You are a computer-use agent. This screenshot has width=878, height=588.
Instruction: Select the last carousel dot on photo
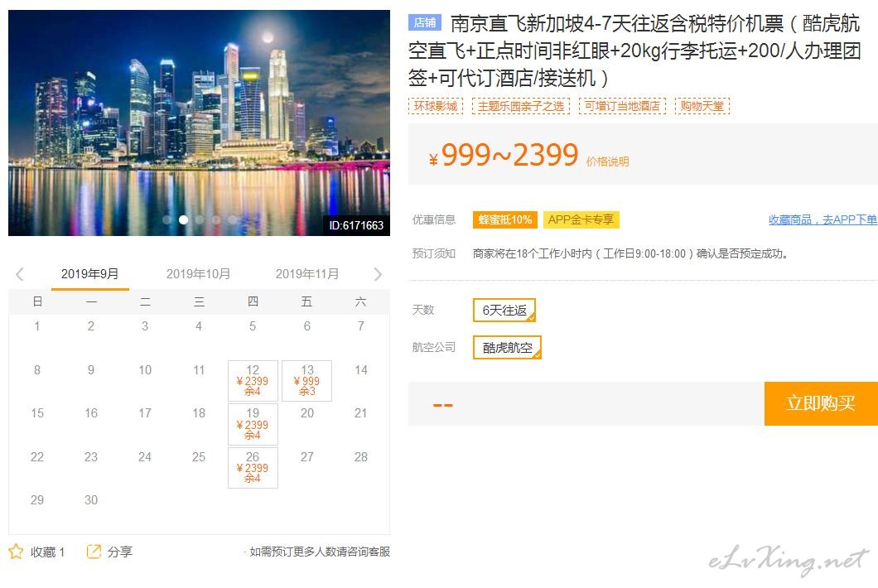pyautogui.click(x=233, y=219)
